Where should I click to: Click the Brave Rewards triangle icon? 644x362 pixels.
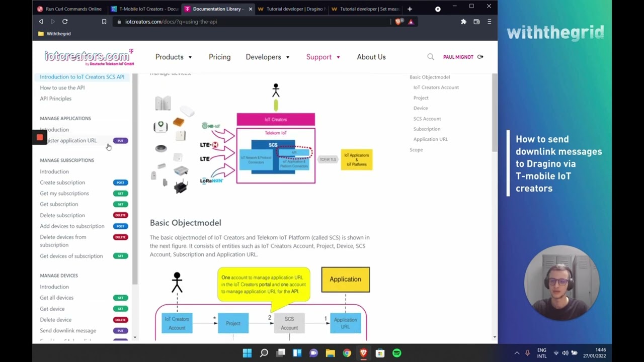[x=411, y=22]
